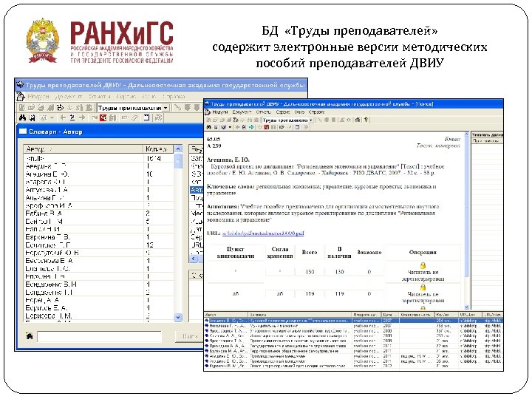Click the dictionary search input field
This screenshot has width=532, height=399.
(100, 336)
